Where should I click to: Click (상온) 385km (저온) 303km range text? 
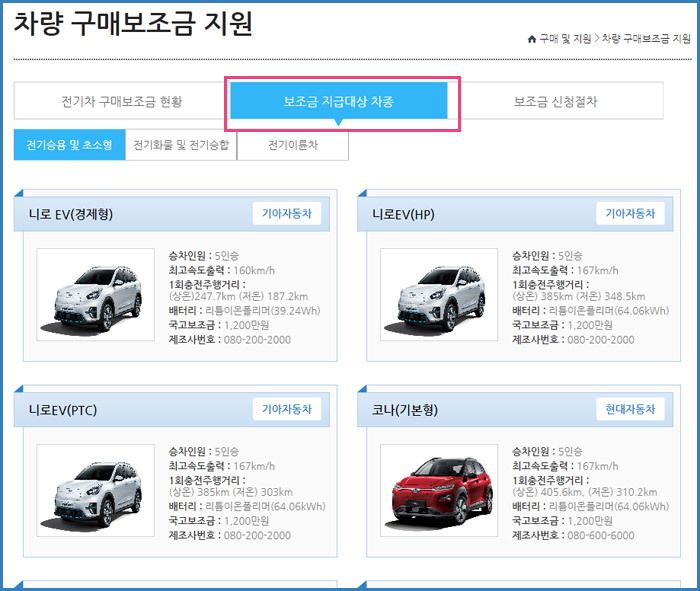click(231, 492)
